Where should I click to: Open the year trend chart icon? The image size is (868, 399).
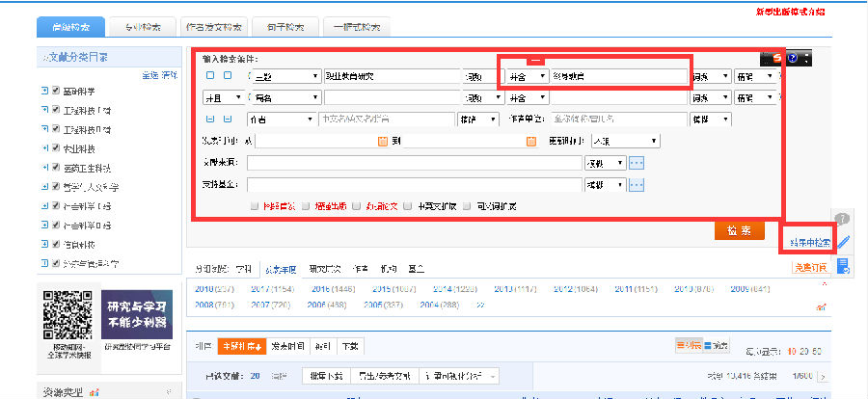[x=822, y=306]
